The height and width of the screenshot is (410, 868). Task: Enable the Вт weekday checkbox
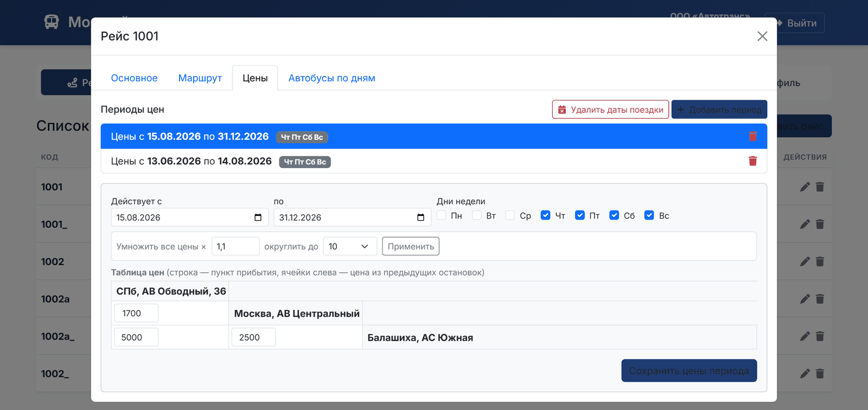point(477,215)
